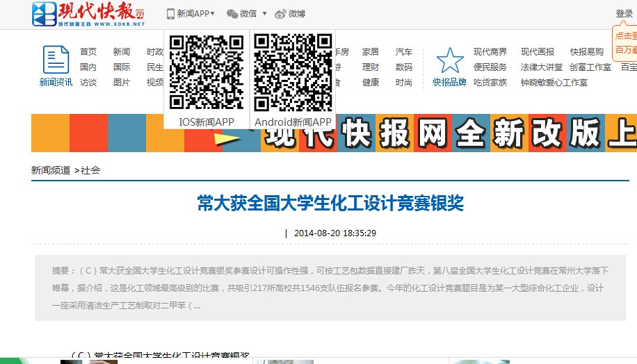Click the 社会 breadcrumb link
The width and height of the screenshot is (637, 364).
click(x=90, y=170)
